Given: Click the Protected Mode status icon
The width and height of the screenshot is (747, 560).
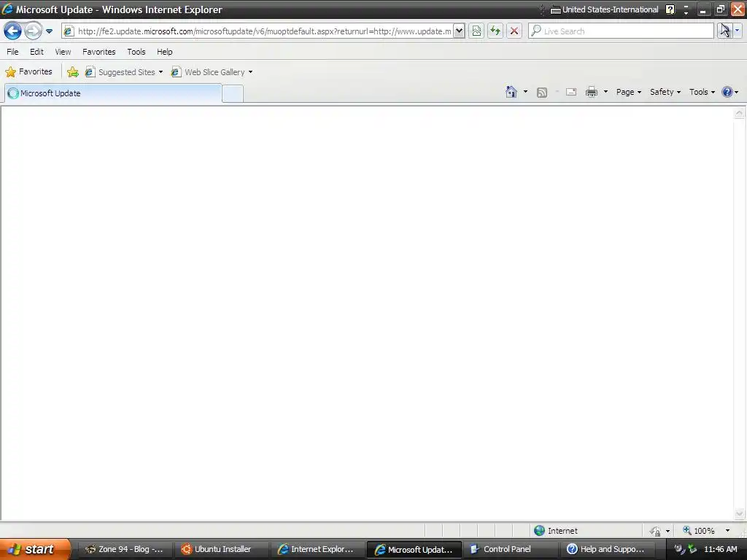Looking at the screenshot, I should tap(656, 531).
